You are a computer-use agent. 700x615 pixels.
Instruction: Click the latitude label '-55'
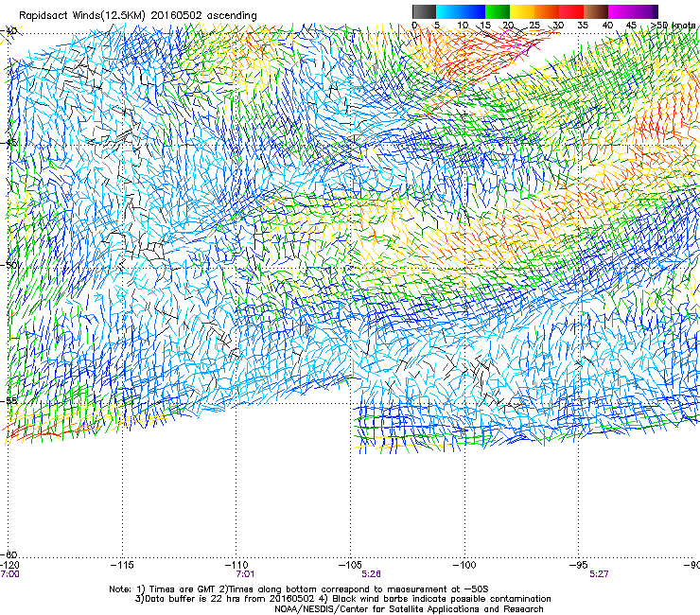click(9, 400)
